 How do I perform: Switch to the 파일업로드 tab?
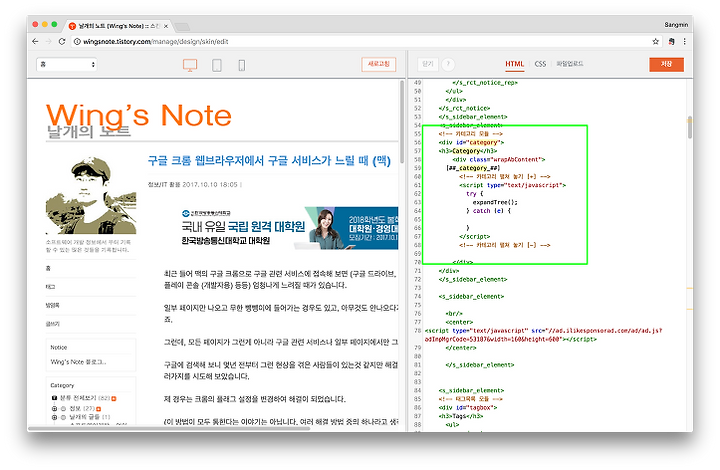[569, 64]
